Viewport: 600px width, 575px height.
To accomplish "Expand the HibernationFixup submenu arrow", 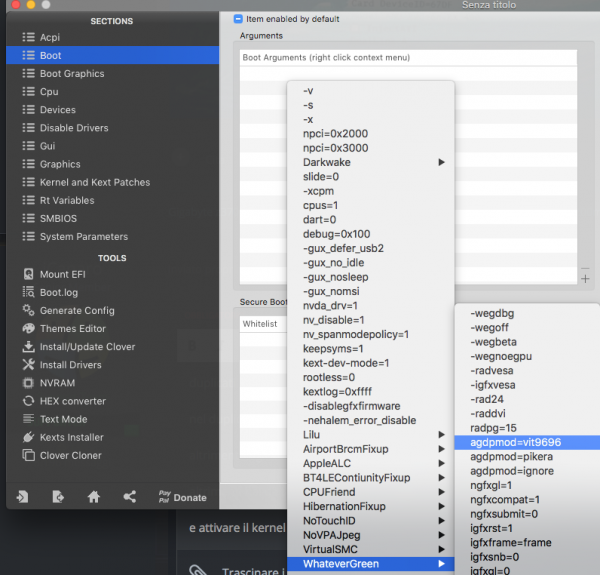I will pyautogui.click(x=441, y=506).
